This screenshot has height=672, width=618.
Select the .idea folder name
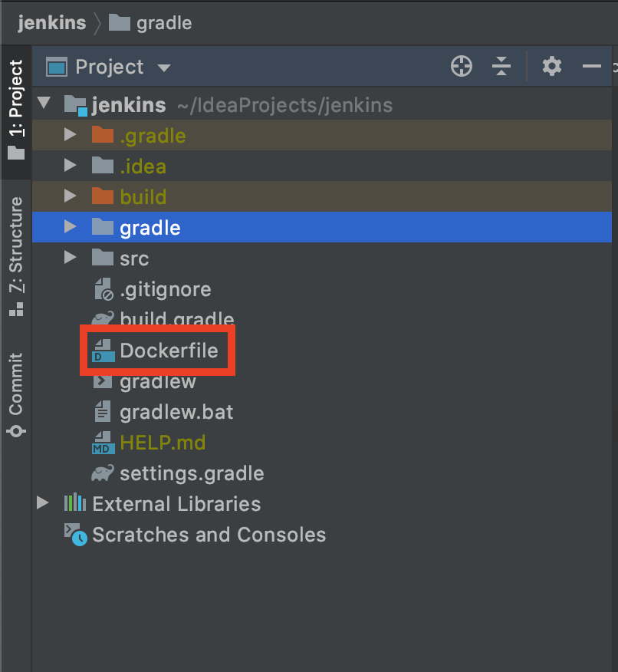143,166
